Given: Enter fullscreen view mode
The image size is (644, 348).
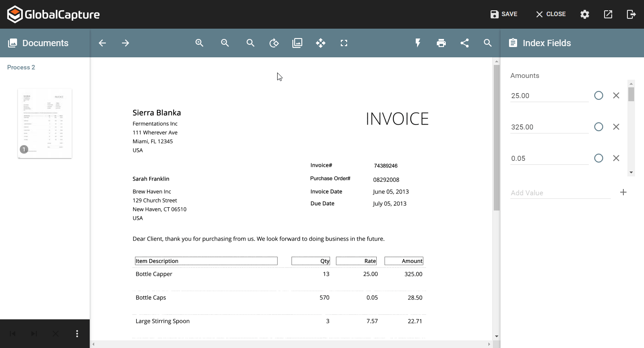Looking at the screenshot, I should (x=344, y=43).
